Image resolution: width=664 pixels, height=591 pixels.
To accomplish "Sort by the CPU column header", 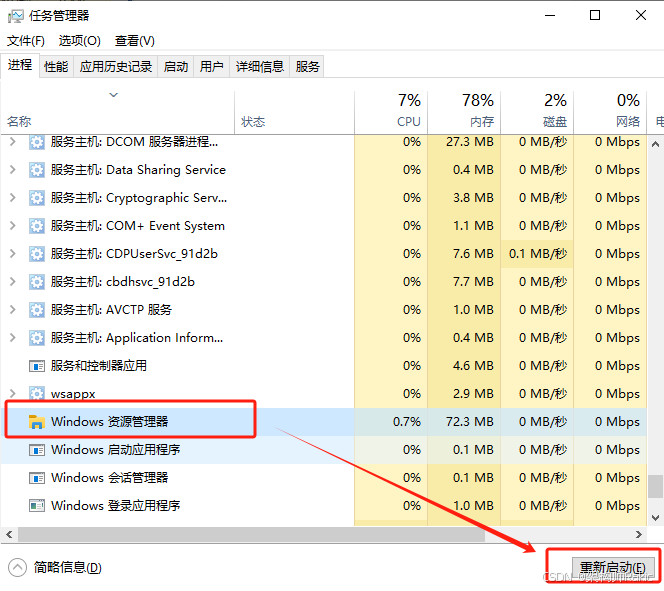I will 391,113.
